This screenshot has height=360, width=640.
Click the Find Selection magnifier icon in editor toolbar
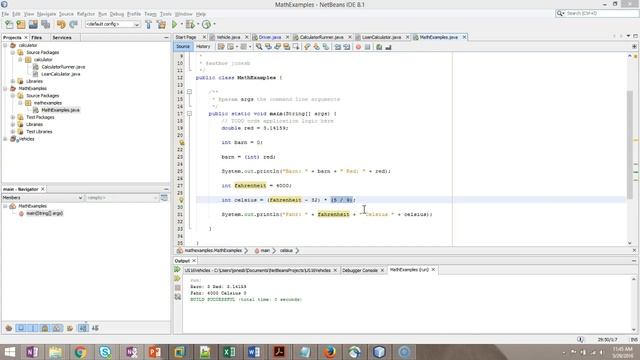(x=259, y=47)
